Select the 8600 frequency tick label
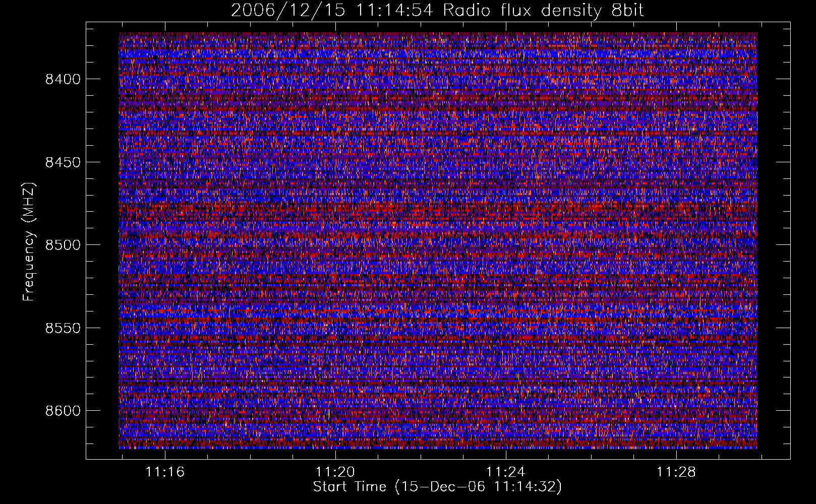Image resolution: width=816 pixels, height=504 pixels. 63,411
